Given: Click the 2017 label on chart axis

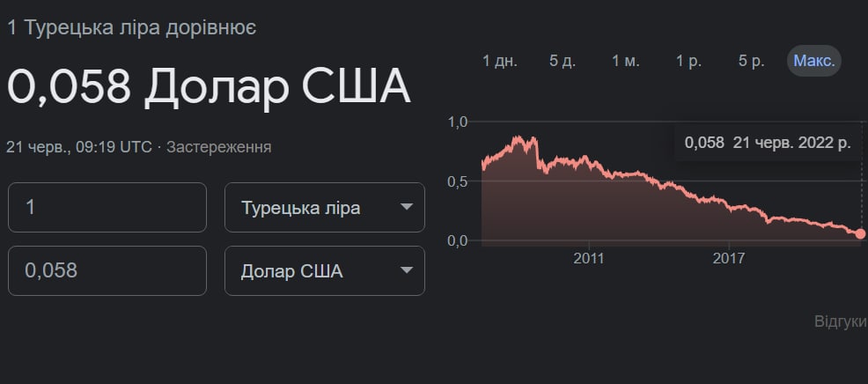Looking at the screenshot, I should 728,258.
